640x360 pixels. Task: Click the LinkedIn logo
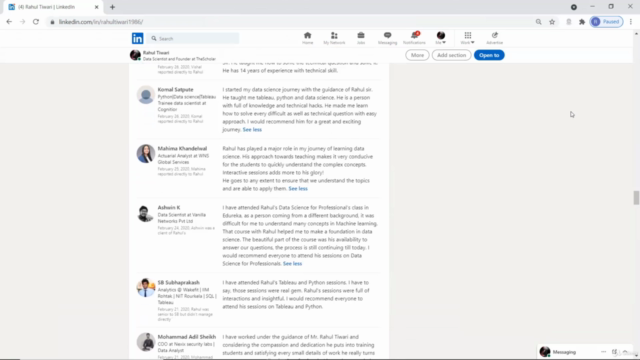pyautogui.click(x=138, y=38)
